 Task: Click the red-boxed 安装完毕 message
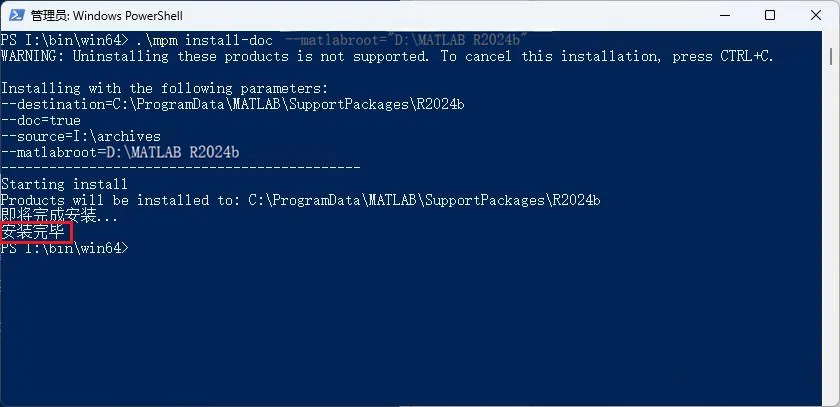tap(35, 233)
